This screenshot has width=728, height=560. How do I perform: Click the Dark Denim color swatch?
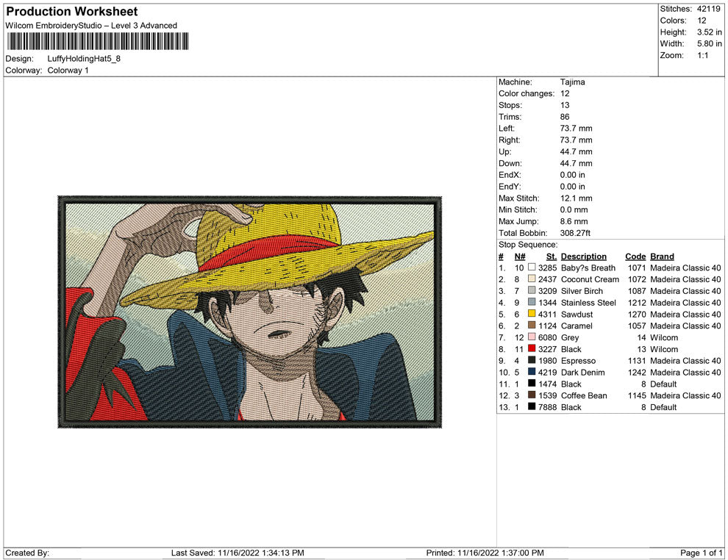pos(532,372)
